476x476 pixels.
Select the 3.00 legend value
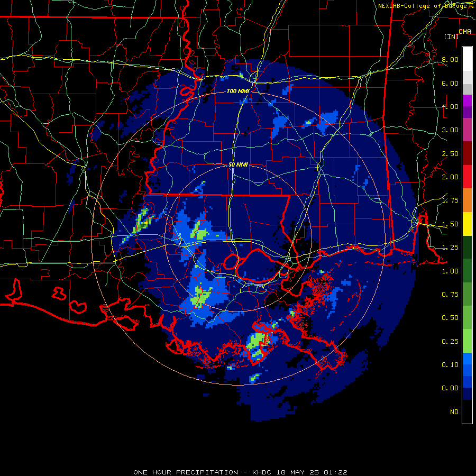coord(450,130)
